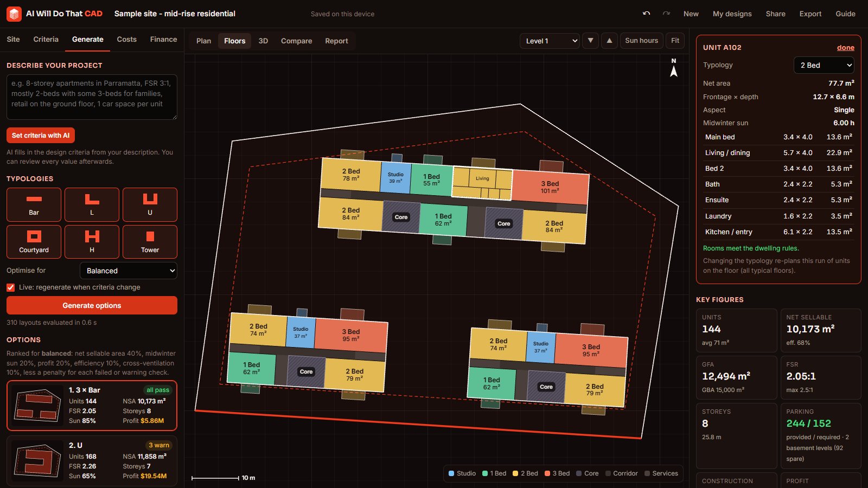Switch to the Costs tab

126,39
